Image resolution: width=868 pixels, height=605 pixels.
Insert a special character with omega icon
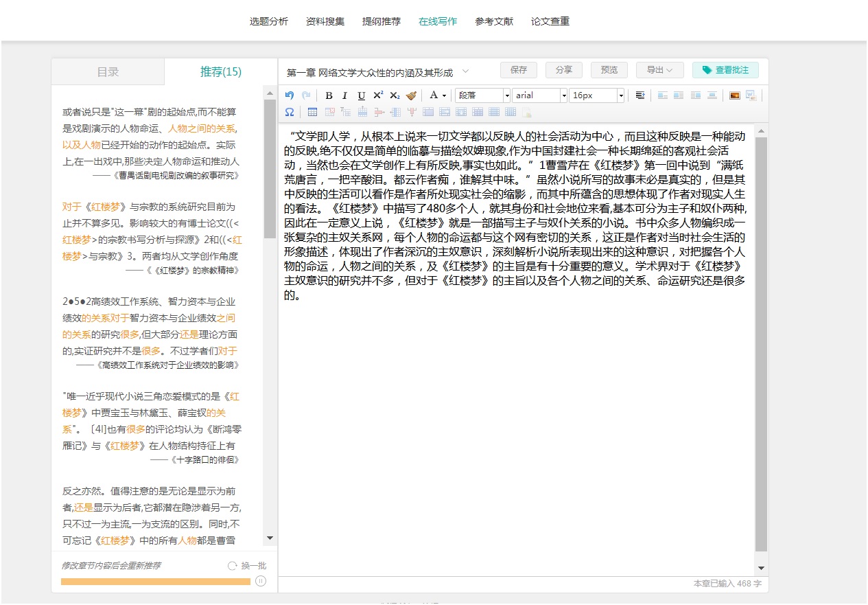290,112
